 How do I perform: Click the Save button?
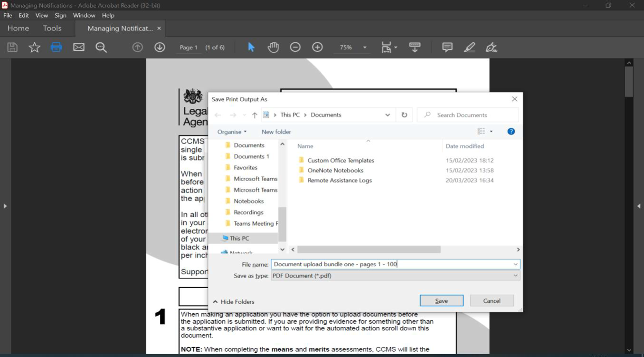[x=441, y=300]
